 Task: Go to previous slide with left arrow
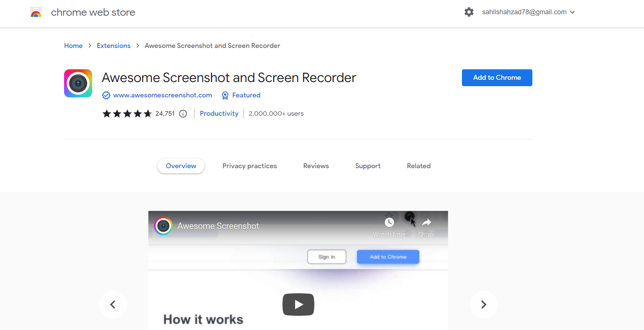(x=113, y=305)
